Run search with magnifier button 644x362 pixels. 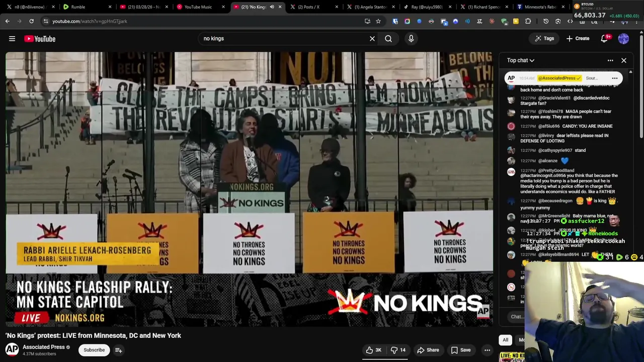(388, 39)
